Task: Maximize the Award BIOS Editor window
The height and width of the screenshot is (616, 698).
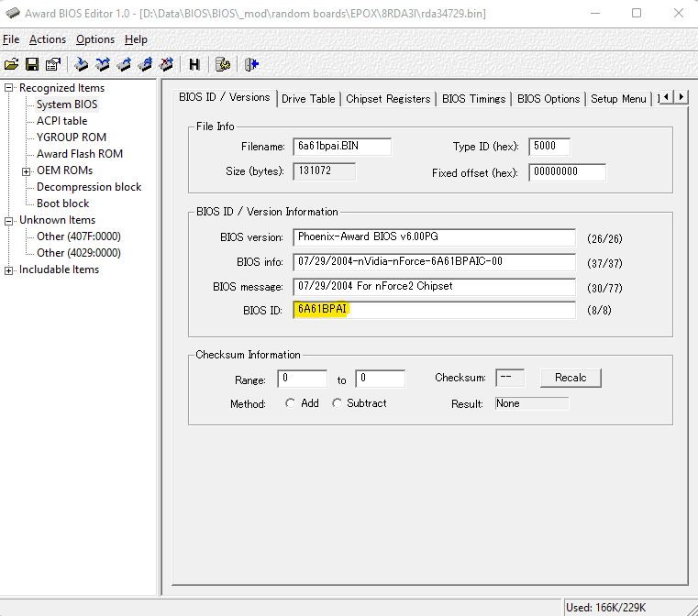Action: pos(637,14)
